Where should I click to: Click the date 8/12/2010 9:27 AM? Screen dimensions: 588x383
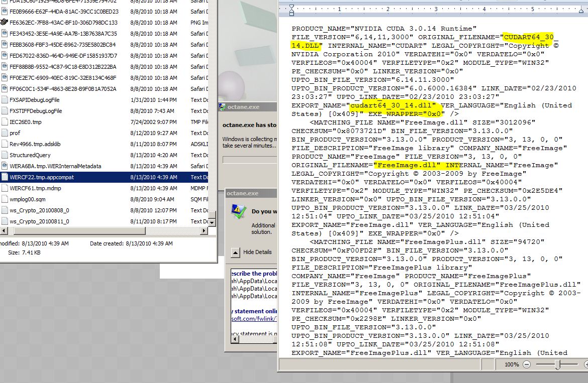click(x=153, y=133)
